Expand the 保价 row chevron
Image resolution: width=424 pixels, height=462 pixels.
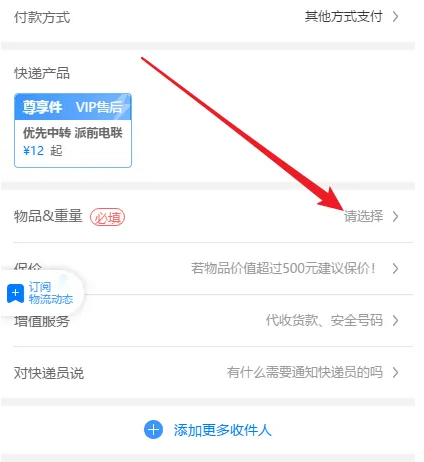(x=395, y=268)
